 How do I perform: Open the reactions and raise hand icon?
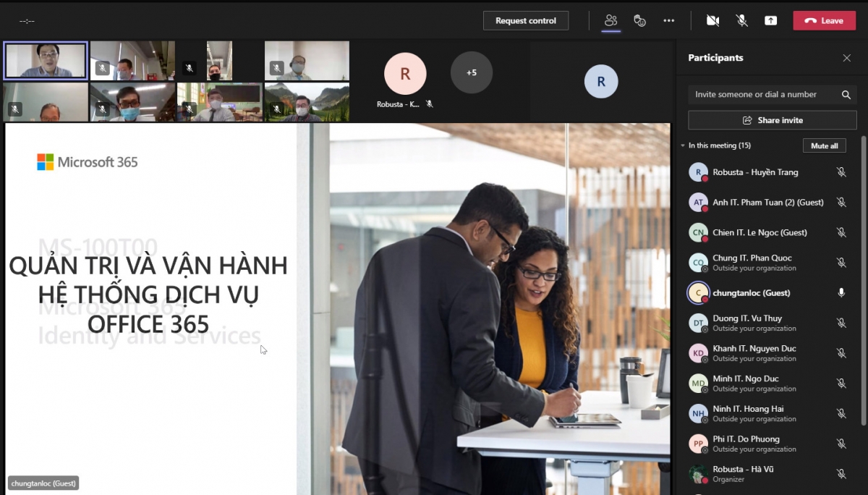pos(640,20)
